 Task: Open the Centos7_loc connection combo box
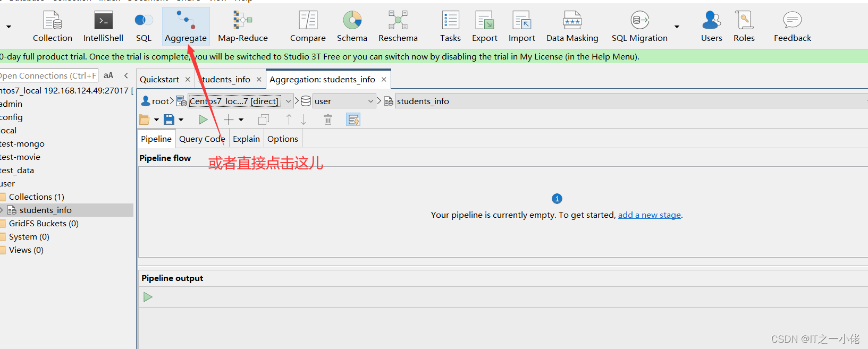tap(240, 101)
